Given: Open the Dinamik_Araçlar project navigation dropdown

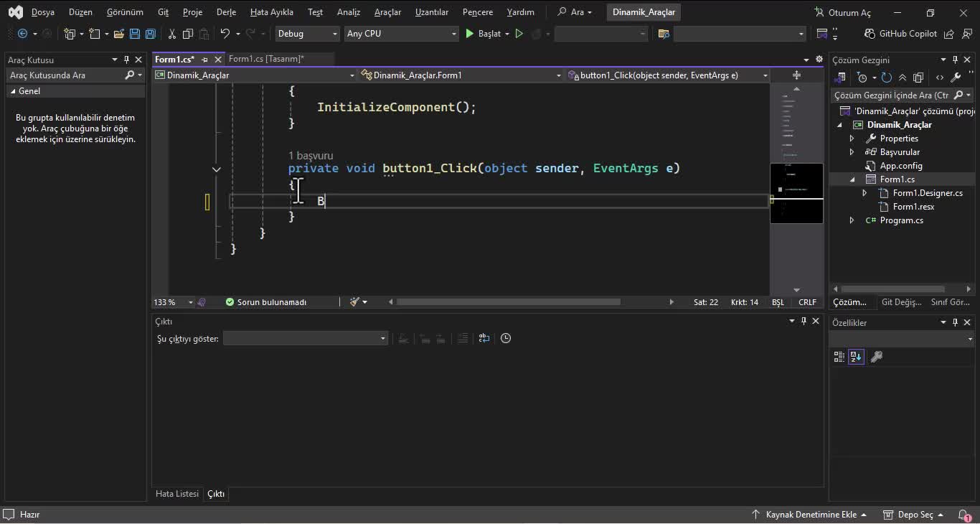Looking at the screenshot, I should tap(255, 75).
